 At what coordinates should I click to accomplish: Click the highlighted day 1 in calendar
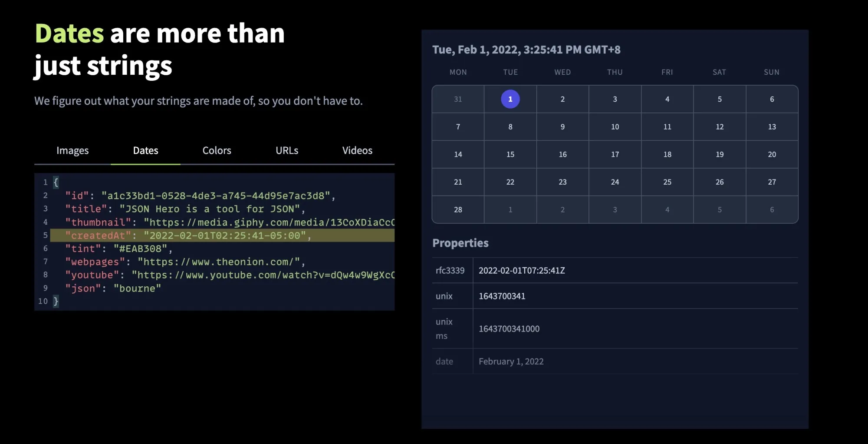510,99
